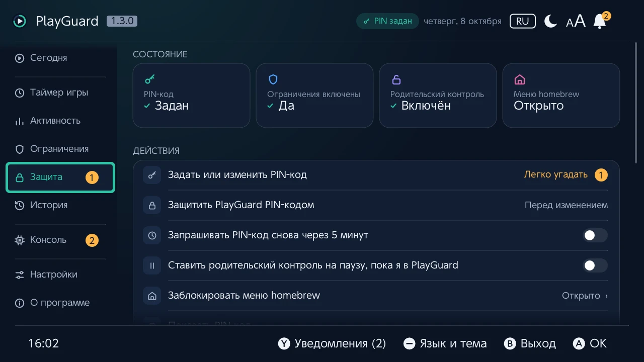Open the Сегодня section
The image size is (644, 362).
60,58
